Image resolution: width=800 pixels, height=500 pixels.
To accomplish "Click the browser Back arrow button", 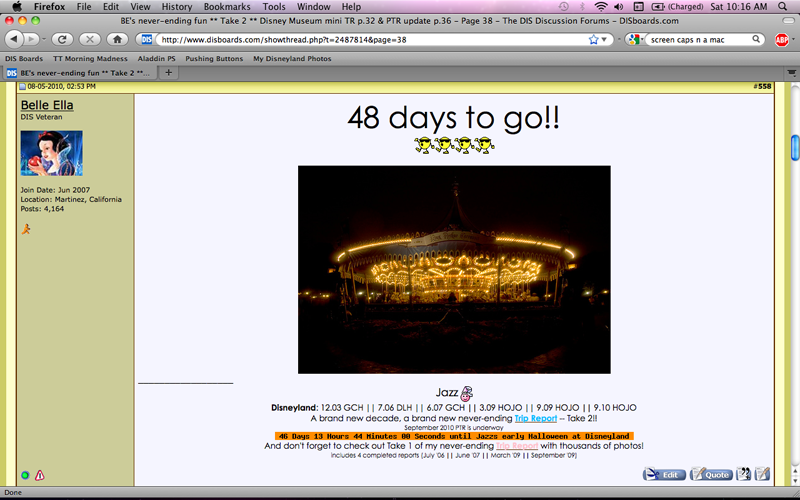I will click(14, 39).
